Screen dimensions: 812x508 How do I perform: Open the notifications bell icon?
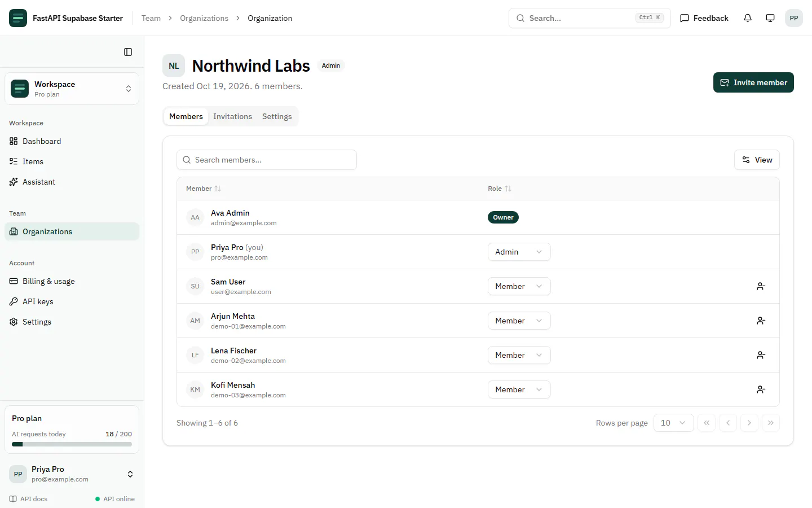tap(748, 18)
